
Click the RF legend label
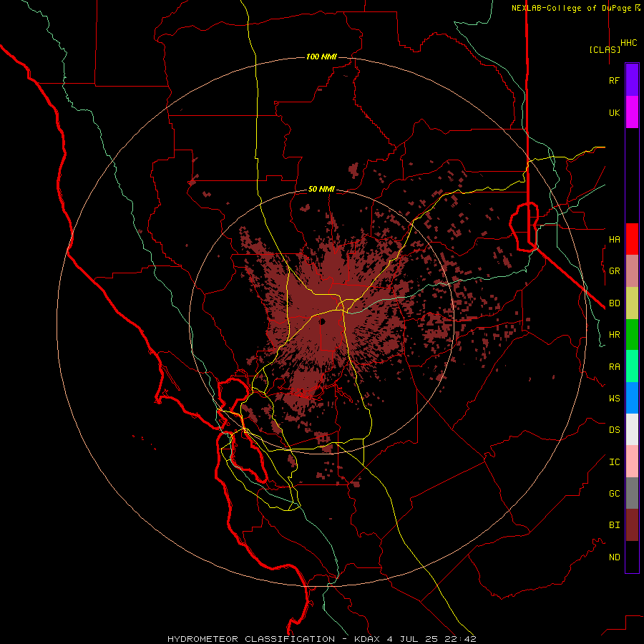pyautogui.click(x=614, y=80)
